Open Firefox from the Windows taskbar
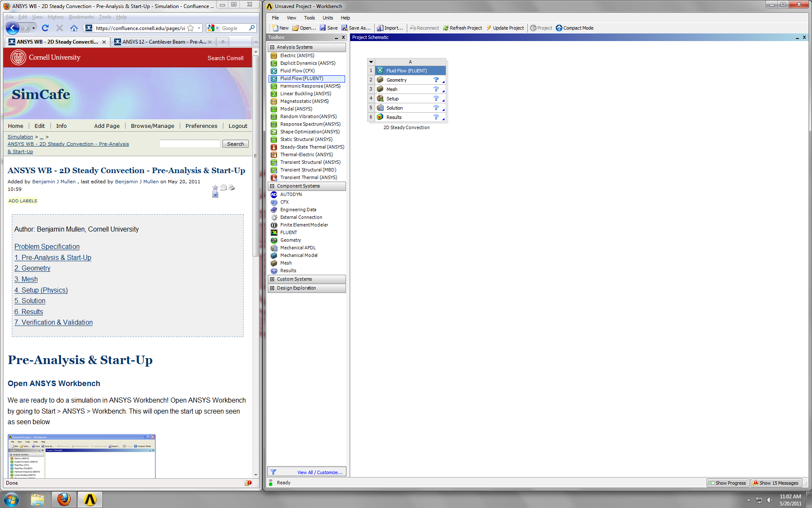The image size is (812, 508). (64, 500)
